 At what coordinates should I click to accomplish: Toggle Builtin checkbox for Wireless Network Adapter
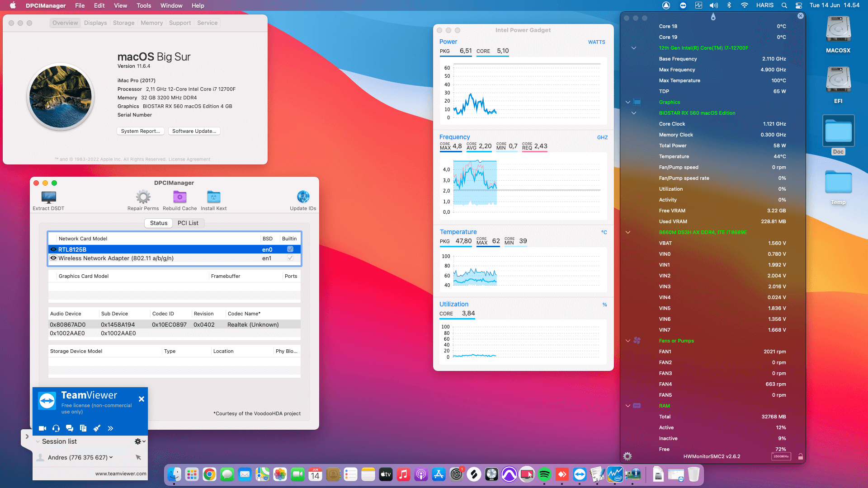pyautogui.click(x=290, y=258)
